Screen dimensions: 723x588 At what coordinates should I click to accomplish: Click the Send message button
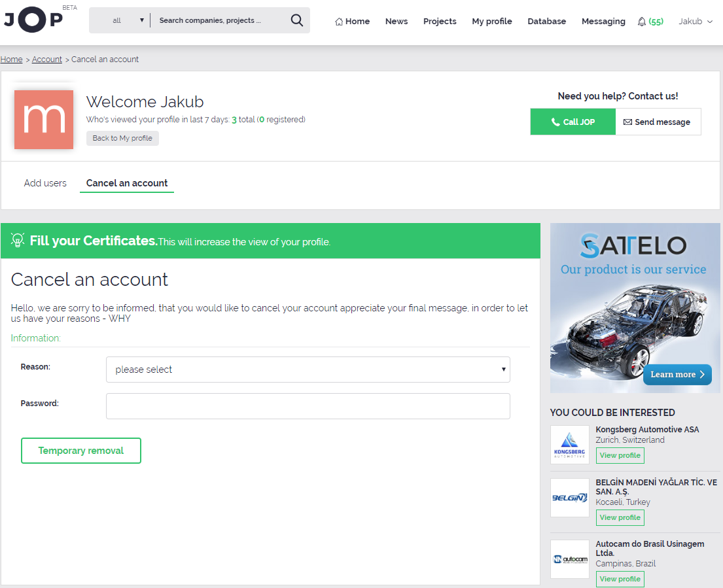tap(658, 122)
